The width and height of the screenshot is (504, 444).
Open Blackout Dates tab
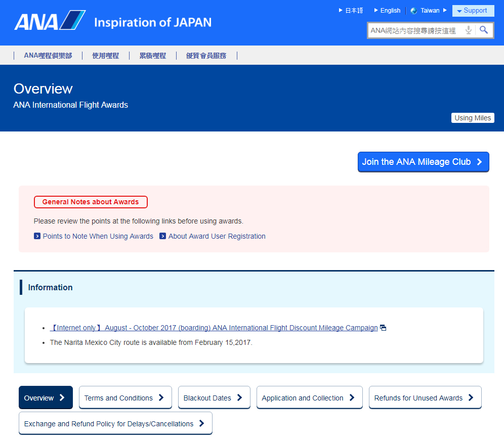tap(214, 397)
